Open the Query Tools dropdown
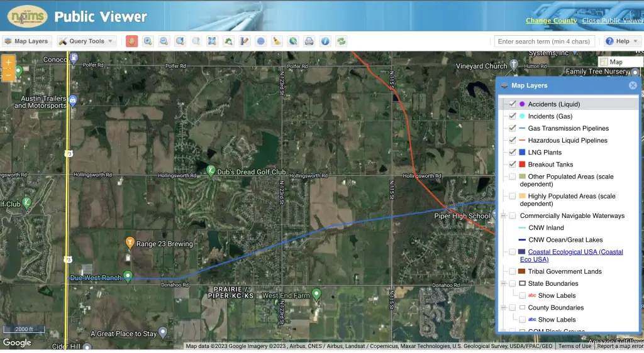This screenshot has width=644, height=353. coord(87,41)
